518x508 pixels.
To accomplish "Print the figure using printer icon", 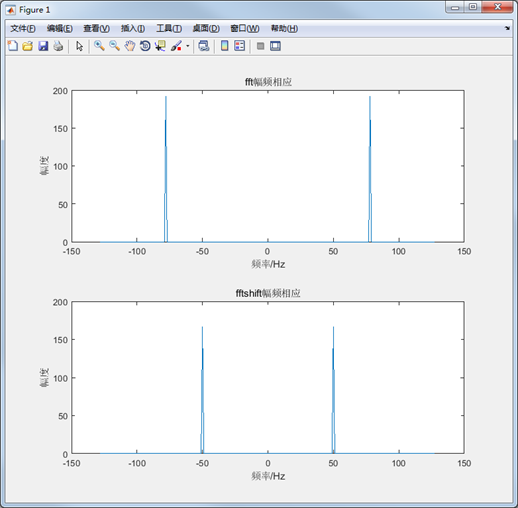I will 58,46.
